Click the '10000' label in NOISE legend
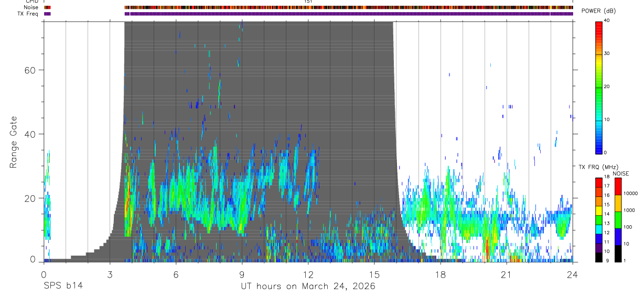The height and width of the screenshot is (297, 644). [x=630, y=194]
